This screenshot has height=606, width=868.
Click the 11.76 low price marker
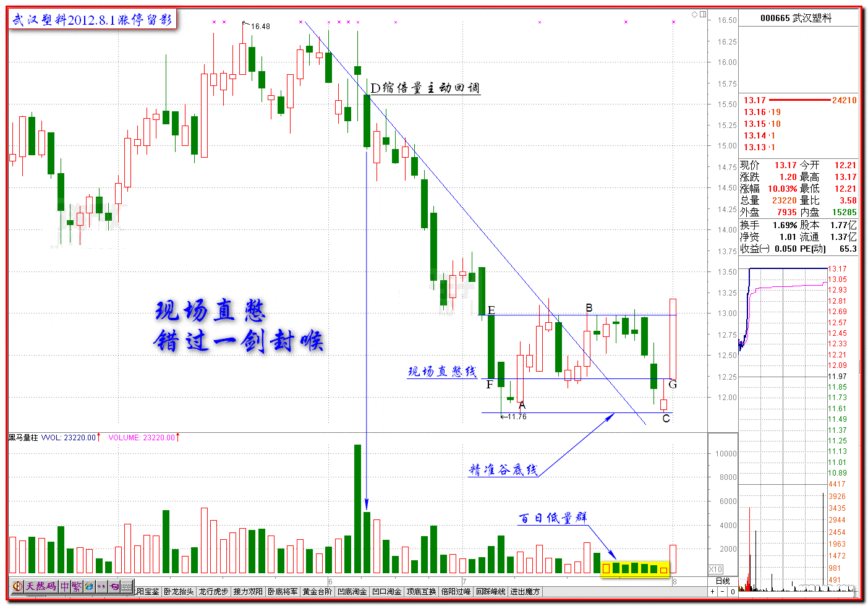(x=516, y=417)
